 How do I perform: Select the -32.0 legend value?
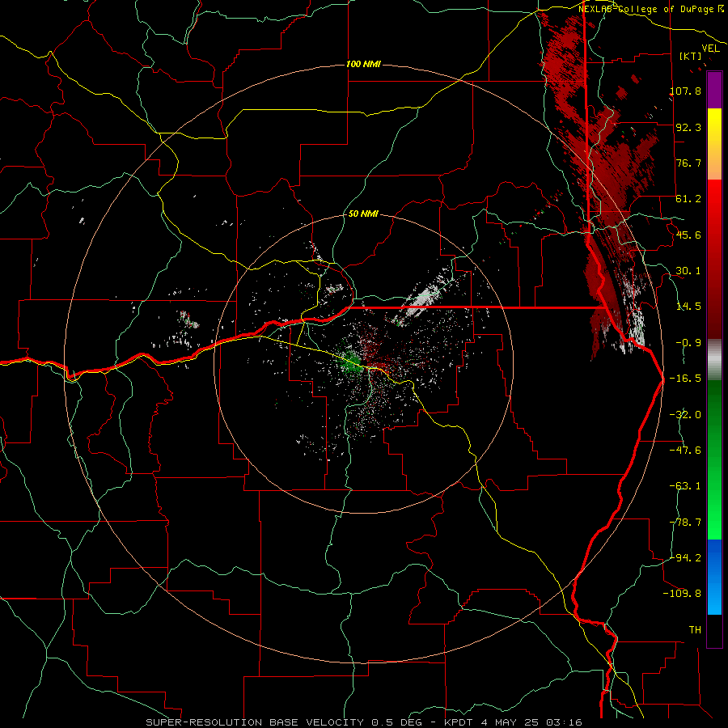point(685,415)
